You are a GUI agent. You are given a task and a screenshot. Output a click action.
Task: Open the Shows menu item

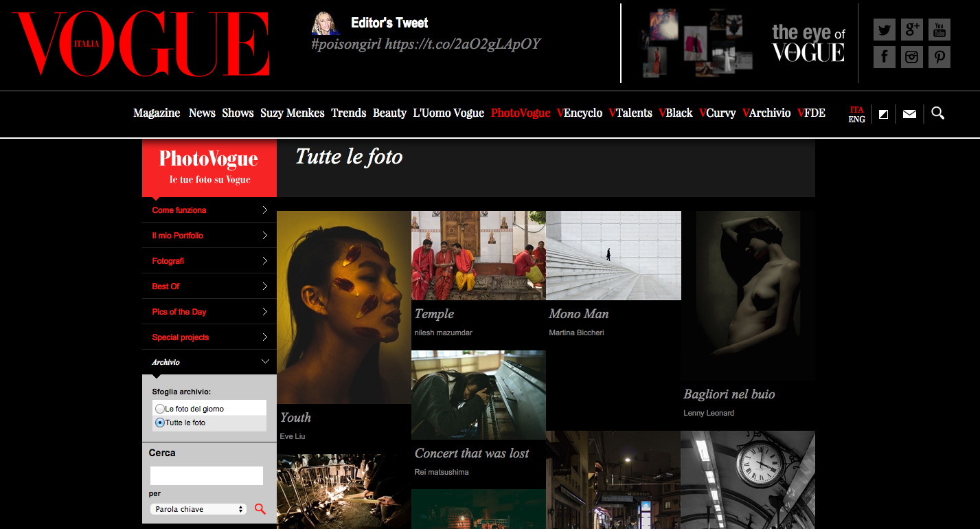pos(238,113)
